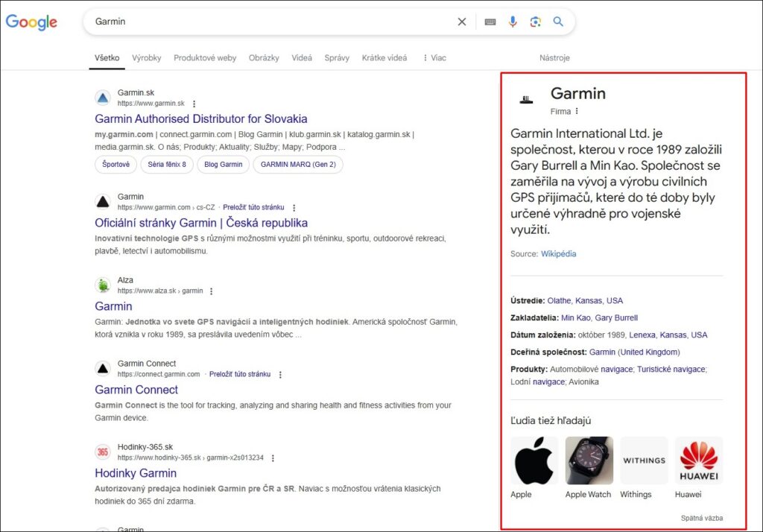The height and width of the screenshot is (532, 763).
Task: Open the on-screen keyboard icon
Action: (x=490, y=22)
